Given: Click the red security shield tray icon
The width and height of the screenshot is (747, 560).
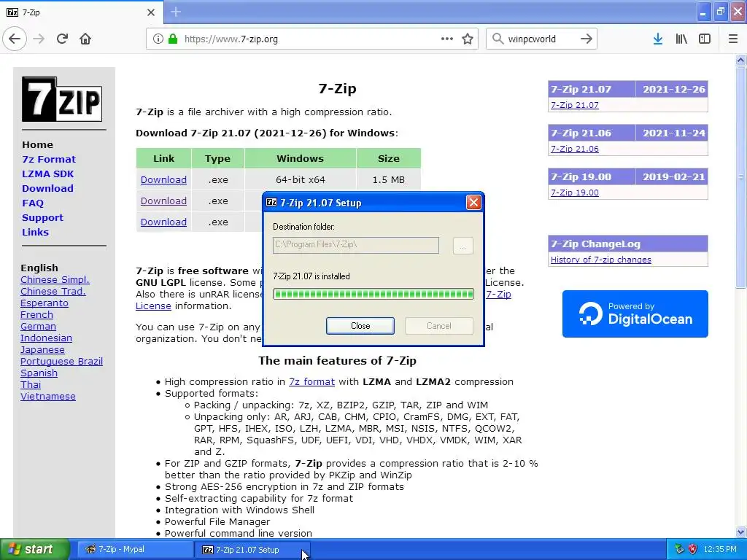Looking at the screenshot, I should point(693,549).
